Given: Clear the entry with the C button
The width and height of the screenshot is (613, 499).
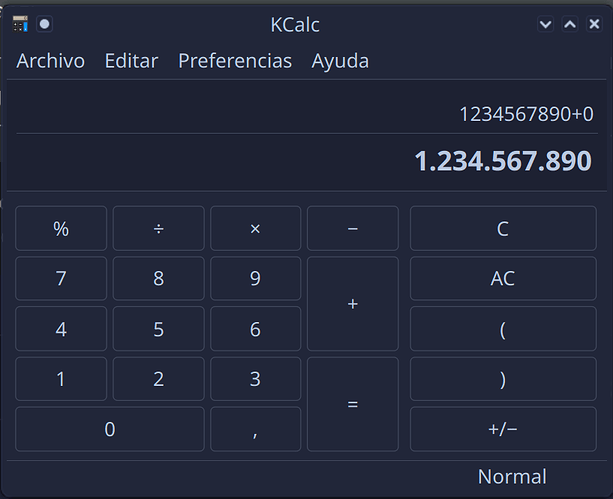Looking at the screenshot, I should (x=502, y=228).
